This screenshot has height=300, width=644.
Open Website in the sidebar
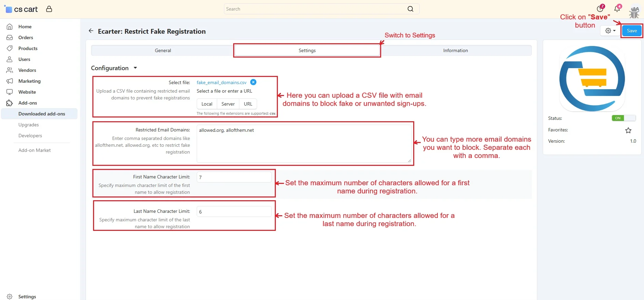pos(27,92)
